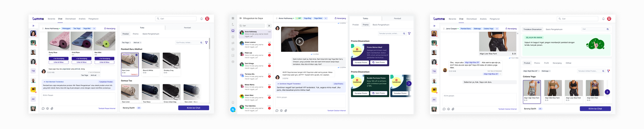
Task: Open the emoji picker in the middle chat composer
Action: click(281, 111)
